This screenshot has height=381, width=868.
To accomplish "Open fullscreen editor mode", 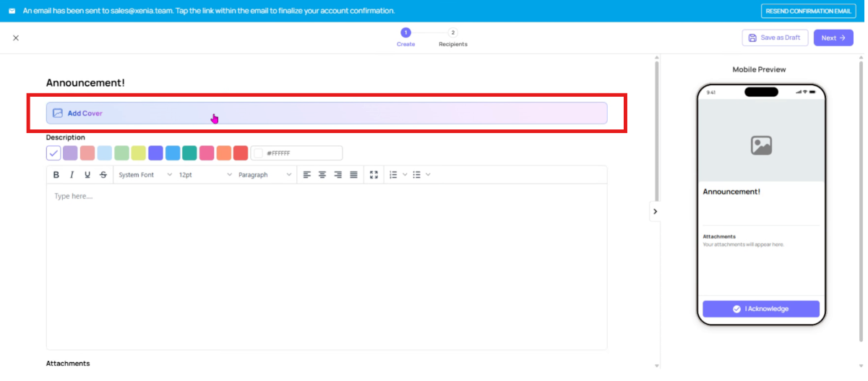I will [x=374, y=175].
